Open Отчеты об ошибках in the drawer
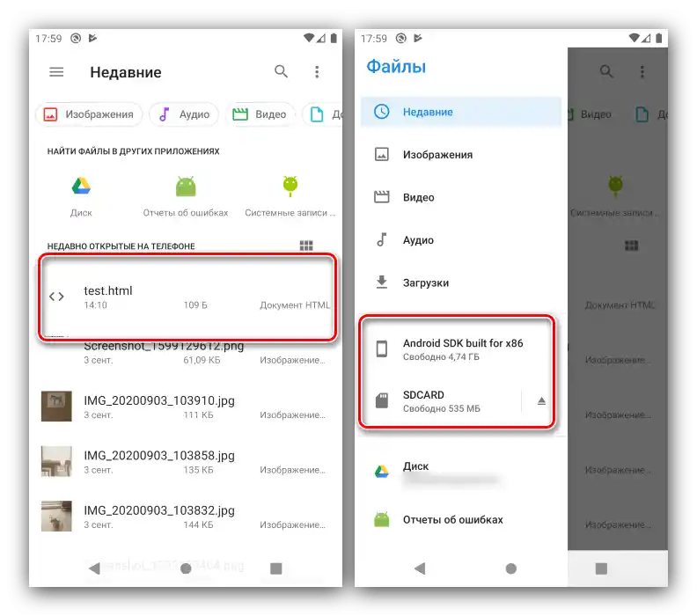This screenshot has height=616, width=697. [x=461, y=519]
